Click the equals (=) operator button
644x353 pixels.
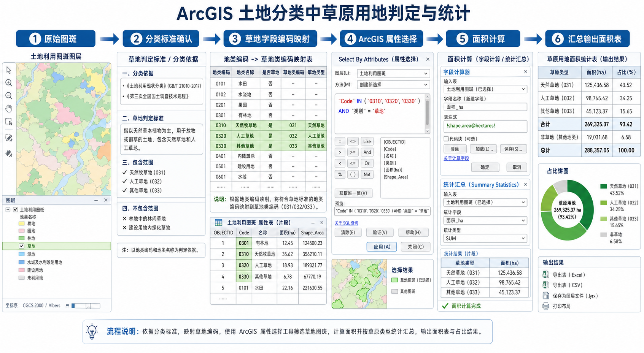click(340, 141)
